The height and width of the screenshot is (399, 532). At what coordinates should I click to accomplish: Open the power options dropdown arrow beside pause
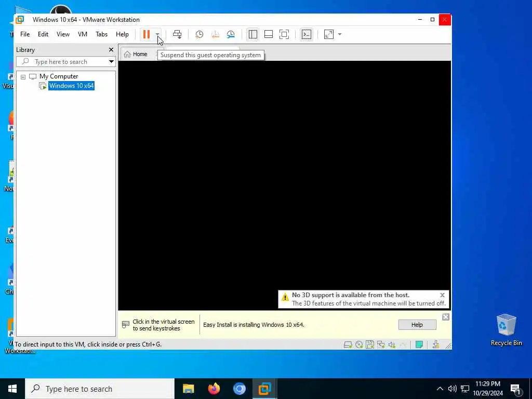[157, 34]
